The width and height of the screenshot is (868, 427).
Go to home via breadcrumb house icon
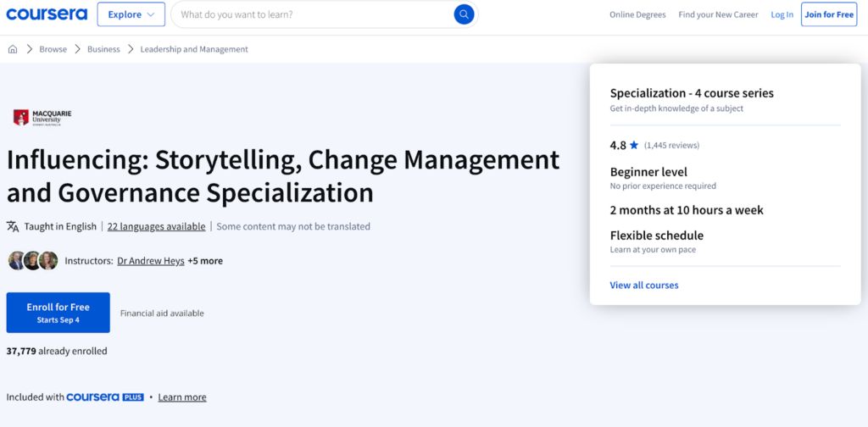click(13, 49)
